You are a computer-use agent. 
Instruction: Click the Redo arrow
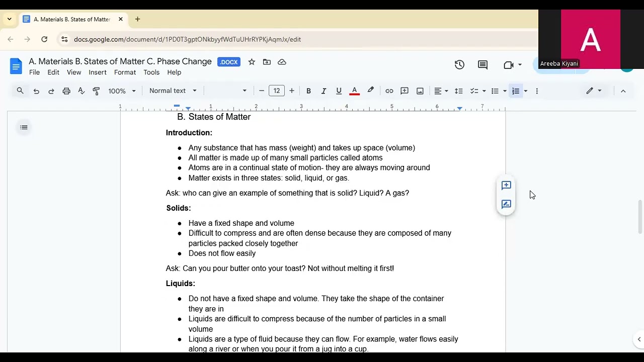tap(51, 91)
